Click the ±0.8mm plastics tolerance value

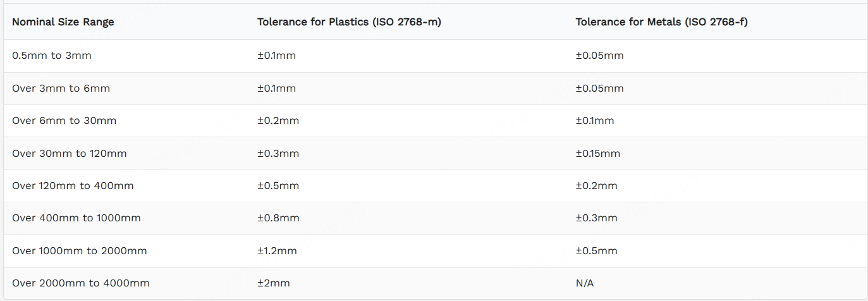click(278, 218)
